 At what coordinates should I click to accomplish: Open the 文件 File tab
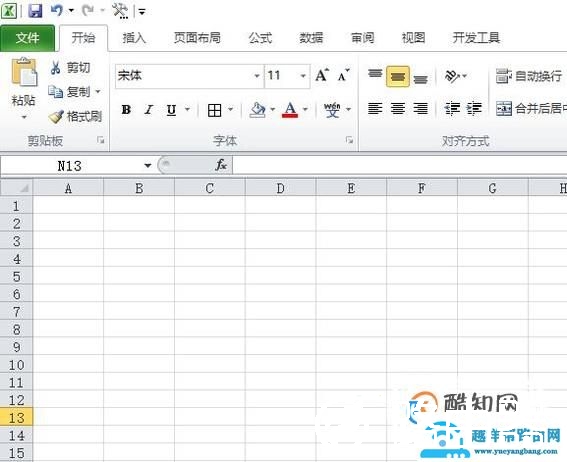click(27, 38)
